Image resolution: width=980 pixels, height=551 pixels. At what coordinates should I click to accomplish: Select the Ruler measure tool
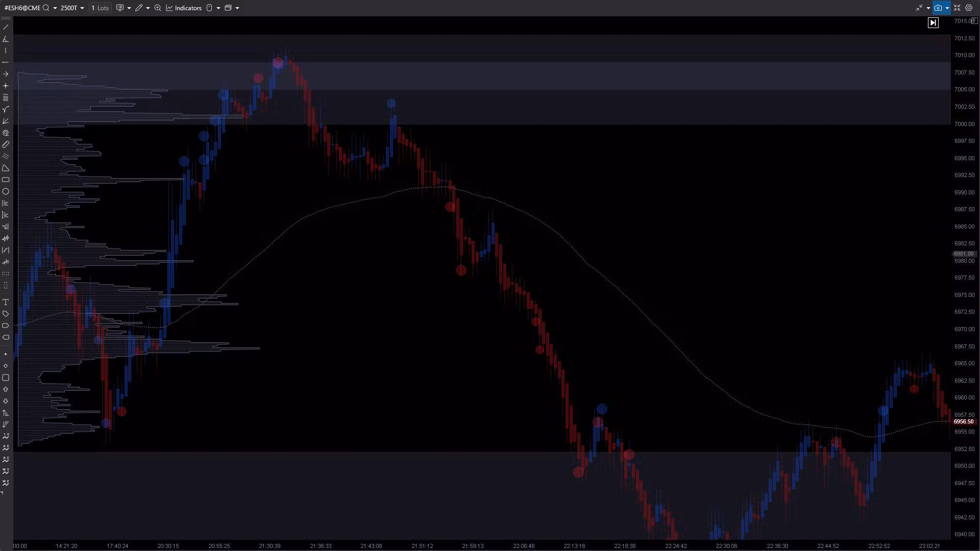coord(6,144)
